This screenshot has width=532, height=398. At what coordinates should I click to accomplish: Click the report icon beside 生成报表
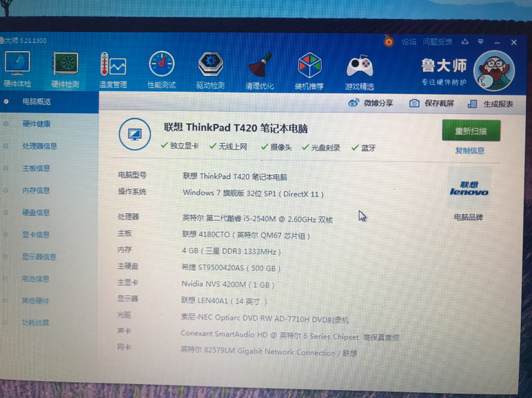[472, 104]
